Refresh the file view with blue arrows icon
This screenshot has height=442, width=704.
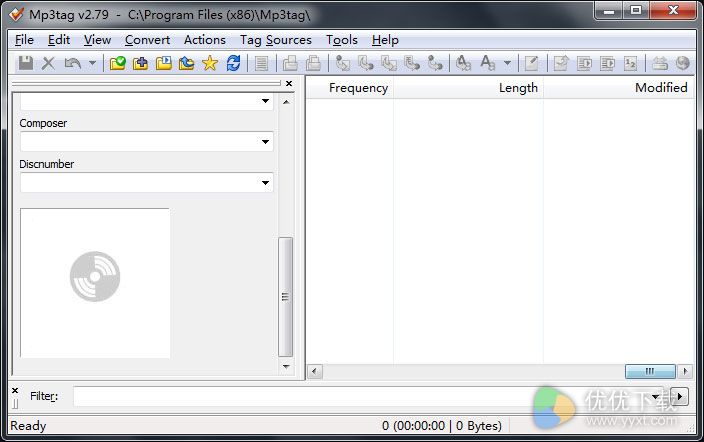click(x=233, y=63)
